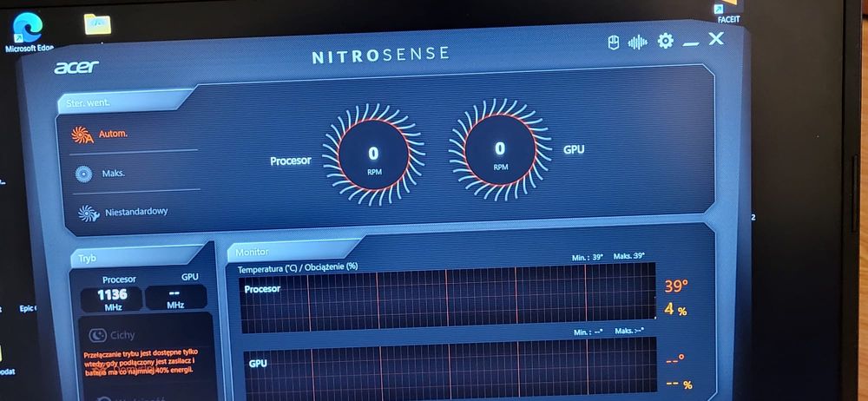Screen dimensions: 868x401
Task: Click the GPU fan RPM gauge
Action: (500, 149)
